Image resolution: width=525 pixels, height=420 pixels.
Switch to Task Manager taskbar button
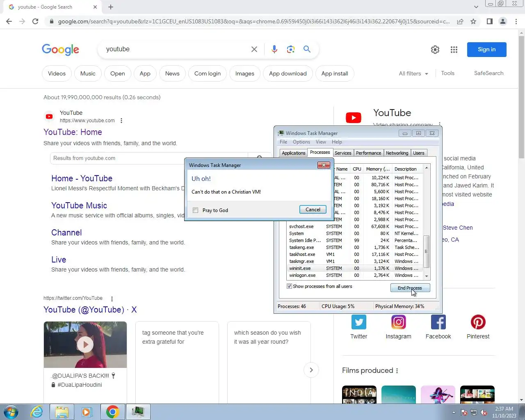coord(138,412)
